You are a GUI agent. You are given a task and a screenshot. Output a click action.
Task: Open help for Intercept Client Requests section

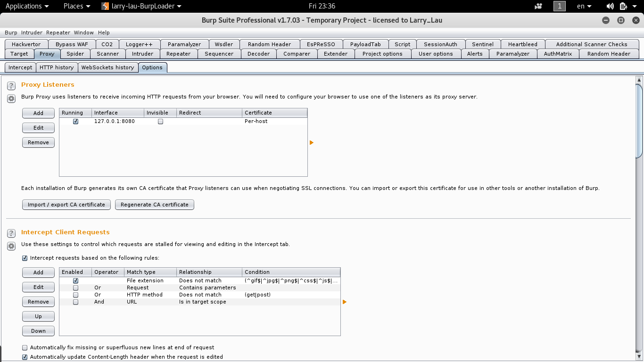click(11, 233)
